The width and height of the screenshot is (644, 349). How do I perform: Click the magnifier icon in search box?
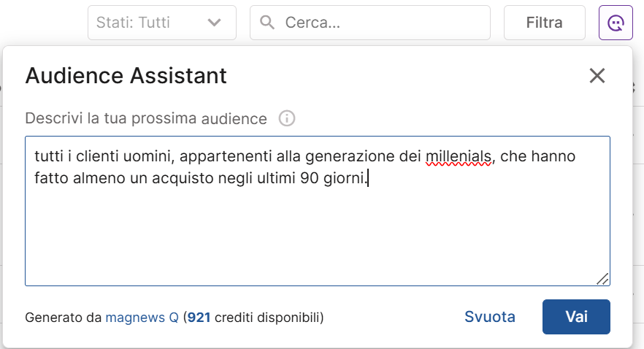pos(267,22)
